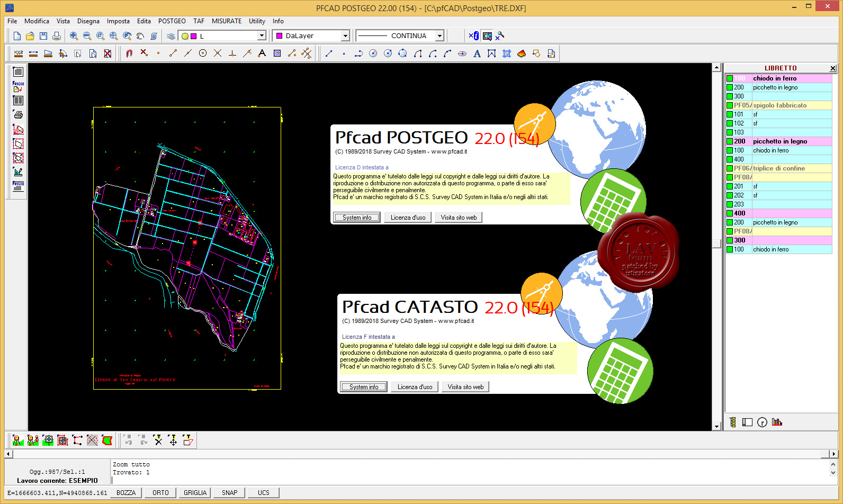Screen dimensions: 843x504
Task: Click the black text A tool
Action: tap(262, 53)
